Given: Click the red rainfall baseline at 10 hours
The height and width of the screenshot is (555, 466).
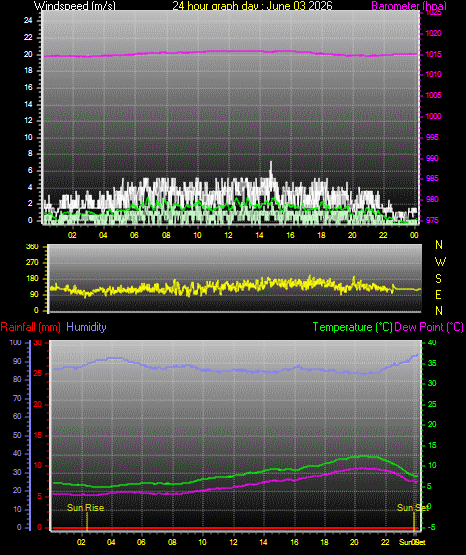Looking at the screenshot, I should point(202,528).
